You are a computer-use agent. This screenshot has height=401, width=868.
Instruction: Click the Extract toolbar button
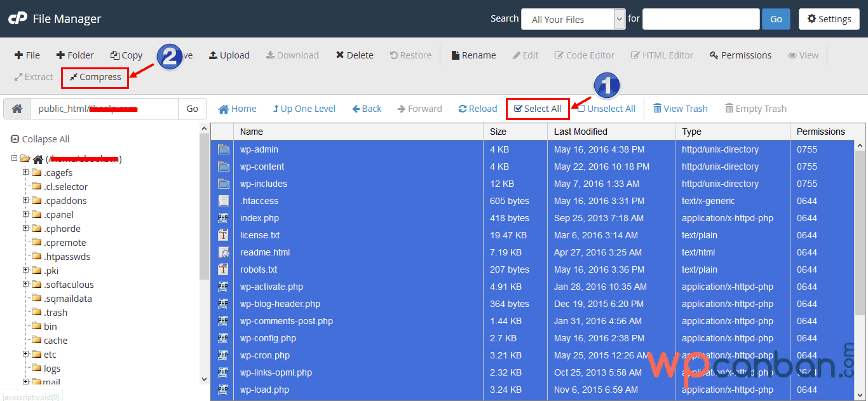coord(34,77)
